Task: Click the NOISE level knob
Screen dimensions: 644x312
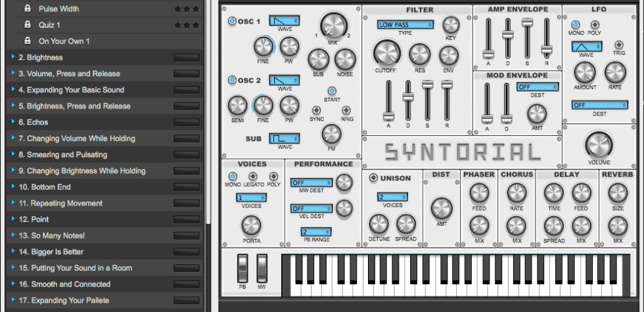Action: point(345,60)
